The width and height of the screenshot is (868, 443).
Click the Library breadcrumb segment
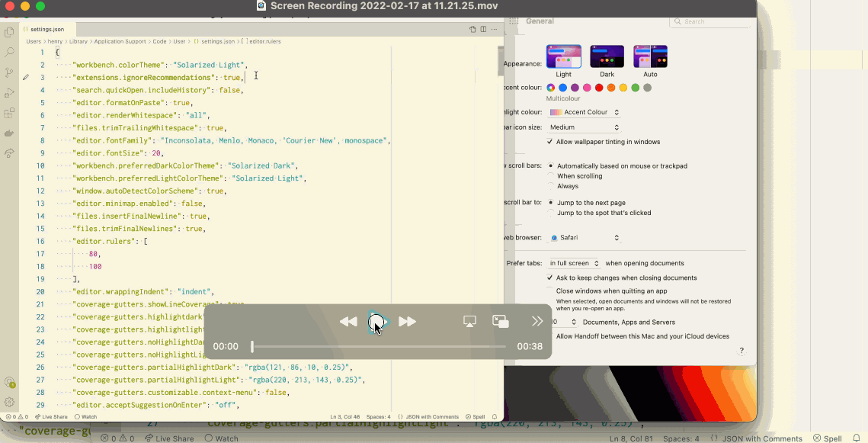pyautogui.click(x=78, y=41)
